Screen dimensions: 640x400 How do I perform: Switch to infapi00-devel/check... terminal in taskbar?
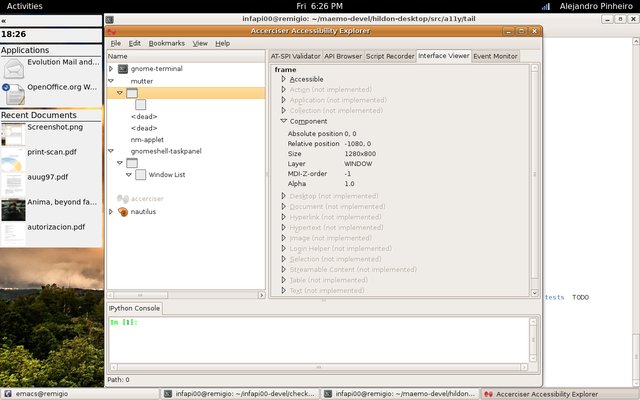click(x=240, y=394)
